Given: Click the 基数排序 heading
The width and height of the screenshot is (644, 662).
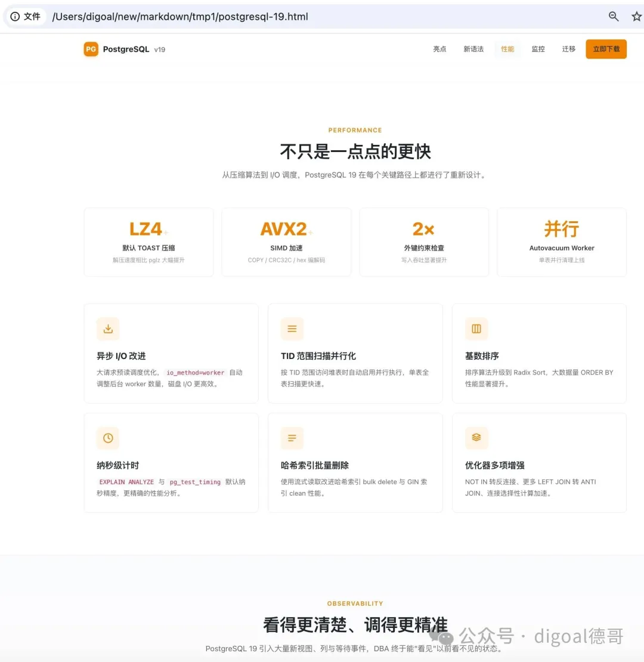Looking at the screenshot, I should (482, 356).
